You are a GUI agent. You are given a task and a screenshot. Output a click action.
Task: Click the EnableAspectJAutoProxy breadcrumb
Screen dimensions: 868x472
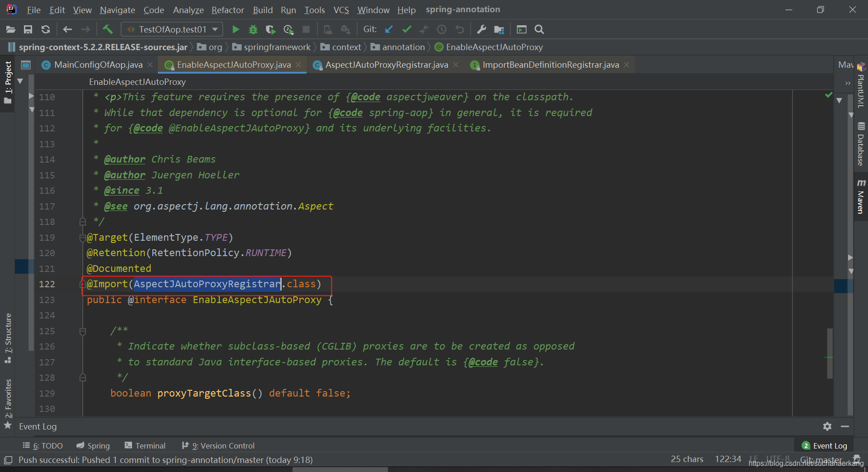click(x=489, y=47)
